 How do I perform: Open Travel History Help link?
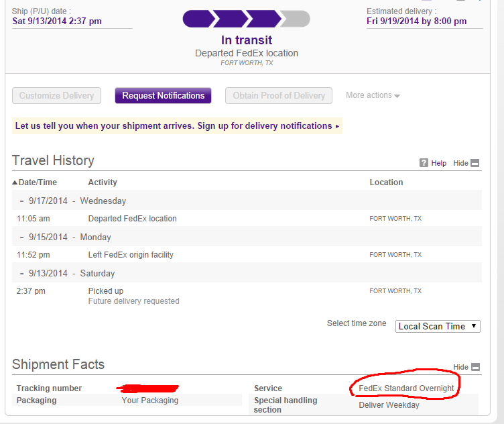click(x=439, y=163)
